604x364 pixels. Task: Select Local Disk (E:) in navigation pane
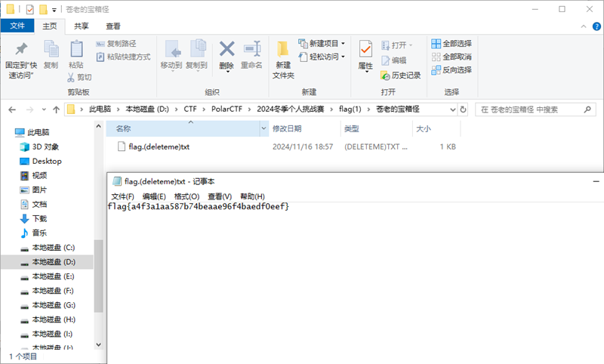(53, 276)
